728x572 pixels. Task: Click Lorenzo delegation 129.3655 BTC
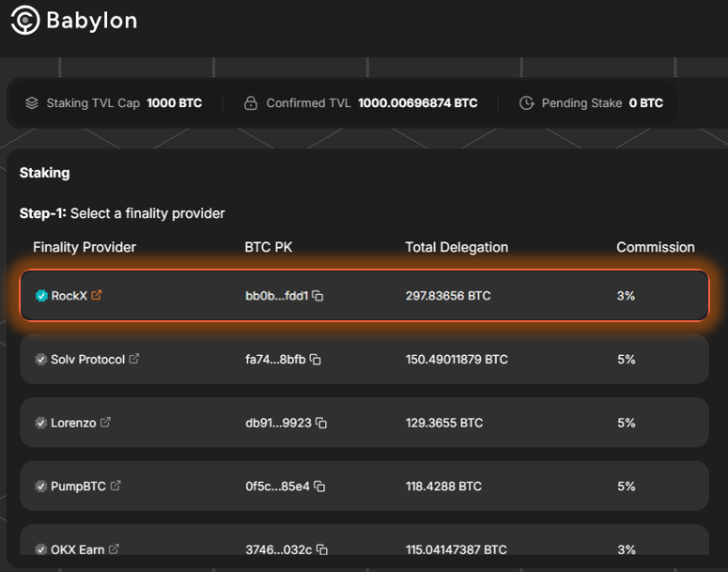[x=444, y=423]
